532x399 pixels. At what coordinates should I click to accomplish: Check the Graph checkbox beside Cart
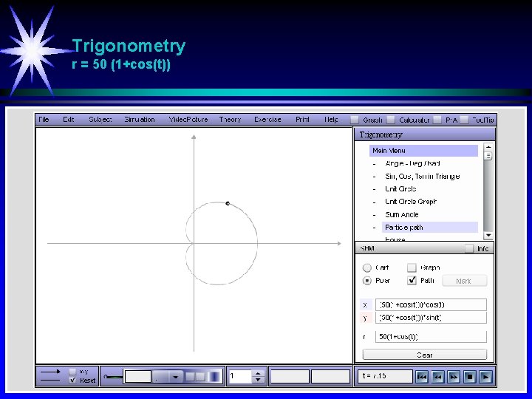point(412,267)
